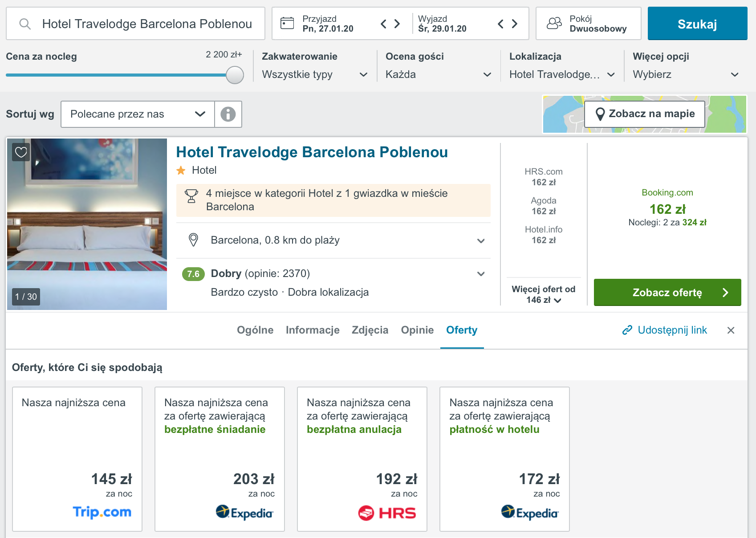Click the price per night slider handle
This screenshot has height=538, width=756.
click(235, 75)
